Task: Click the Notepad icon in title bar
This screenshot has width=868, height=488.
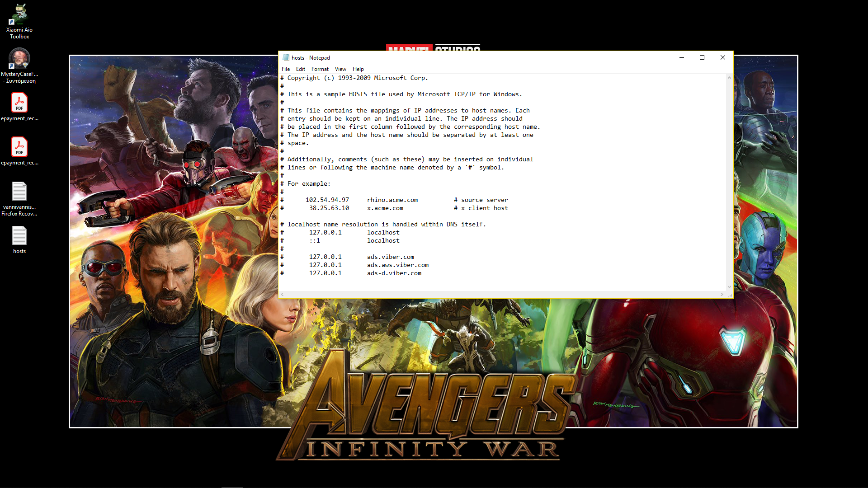Action: tap(286, 57)
